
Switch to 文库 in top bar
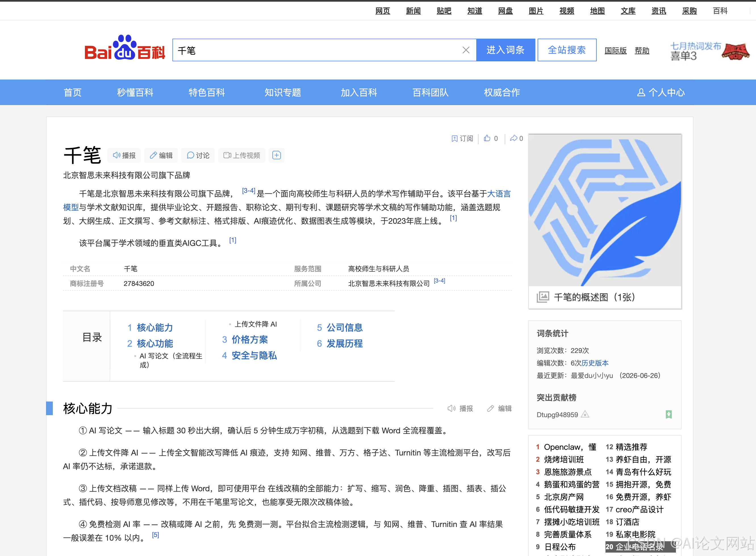(628, 11)
